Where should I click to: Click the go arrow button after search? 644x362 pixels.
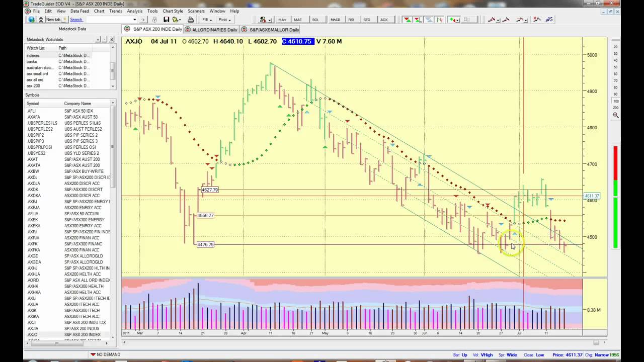pos(143,20)
